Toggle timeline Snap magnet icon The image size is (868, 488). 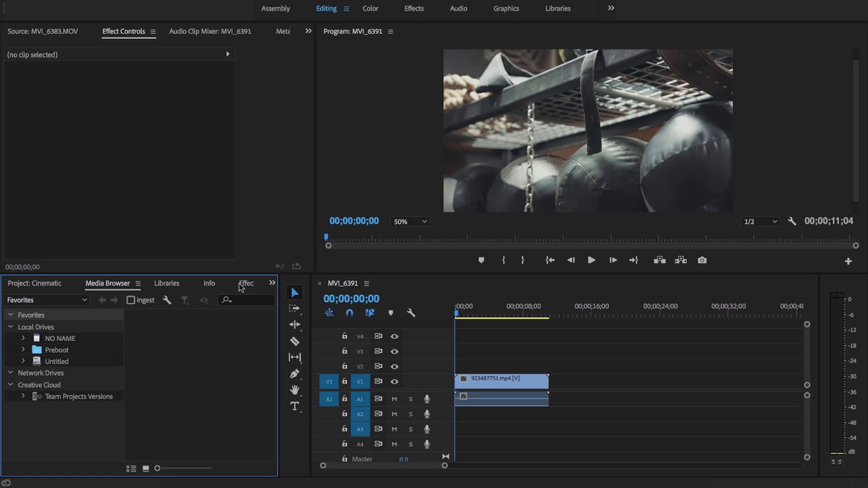pos(349,312)
